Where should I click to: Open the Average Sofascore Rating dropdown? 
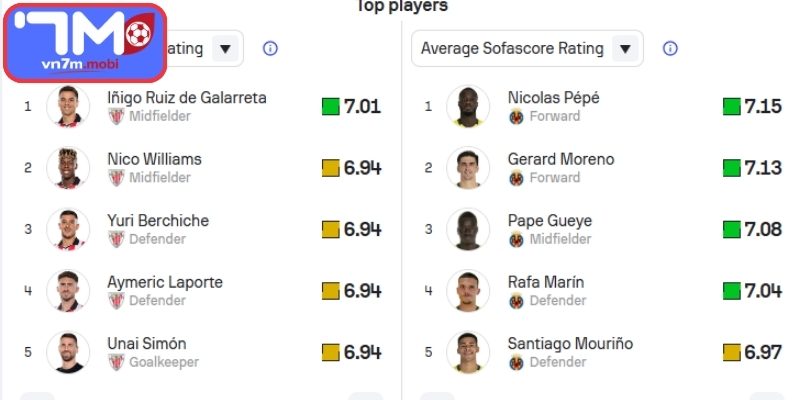pyautogui.click(x=527, y=48)
